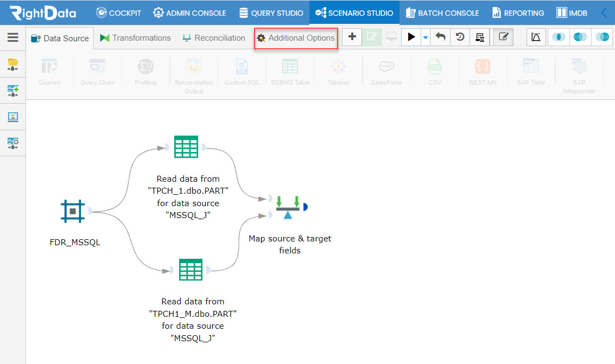Click the bell curve distribution icon

coord(536,37)
